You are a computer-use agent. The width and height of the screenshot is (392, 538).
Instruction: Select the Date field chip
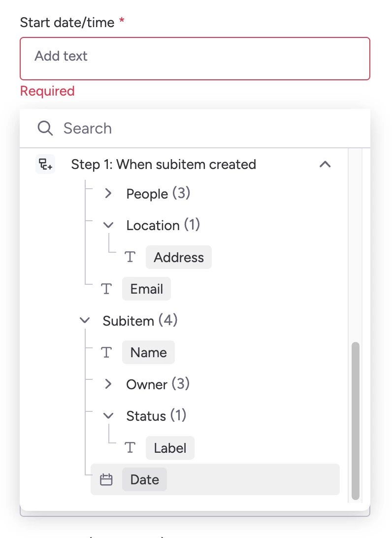pos(144,480)
